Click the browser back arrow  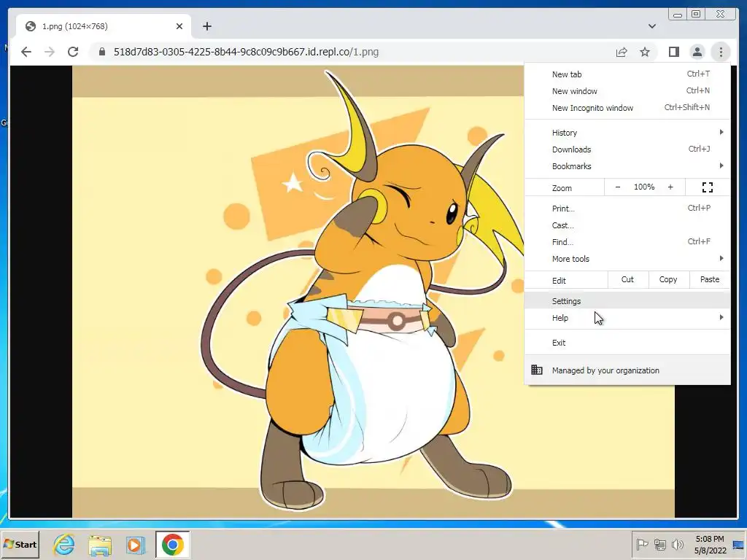(x=26, y=52)
